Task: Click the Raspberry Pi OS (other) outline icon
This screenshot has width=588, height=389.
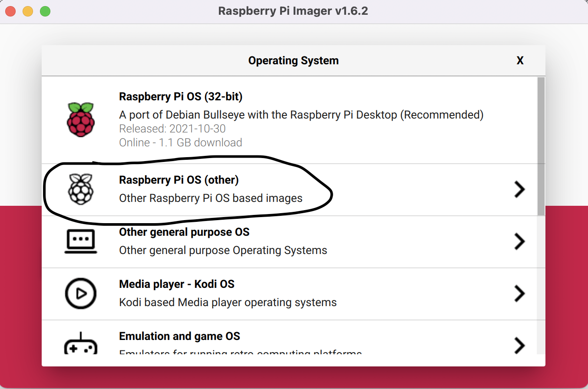Action: point(81,189)
